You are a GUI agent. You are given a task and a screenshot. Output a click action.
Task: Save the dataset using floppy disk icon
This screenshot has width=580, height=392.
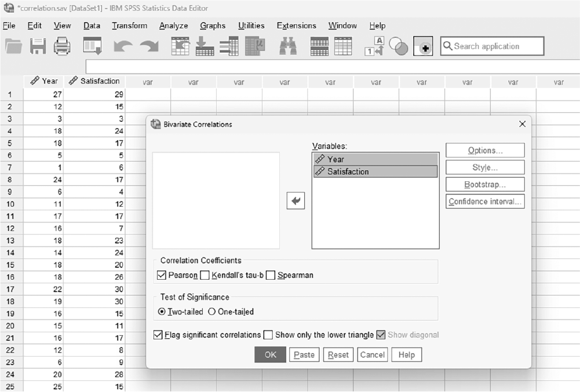(38, 46)
